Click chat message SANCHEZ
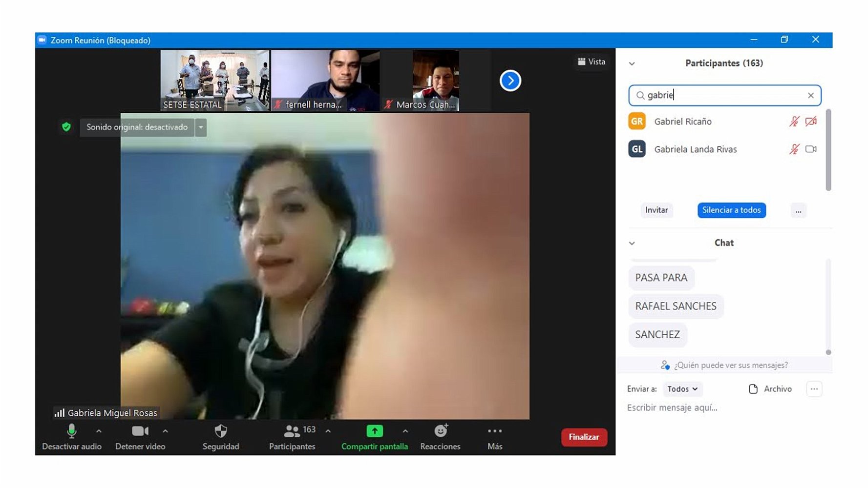868x488 pixels. click(657, 334)
